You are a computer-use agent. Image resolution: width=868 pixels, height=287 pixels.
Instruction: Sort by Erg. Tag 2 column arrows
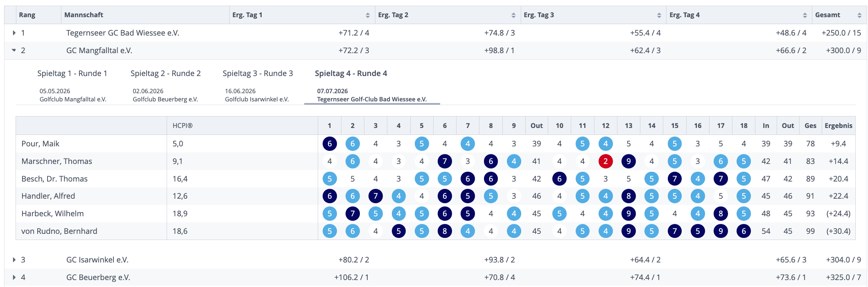click(513, 15)
